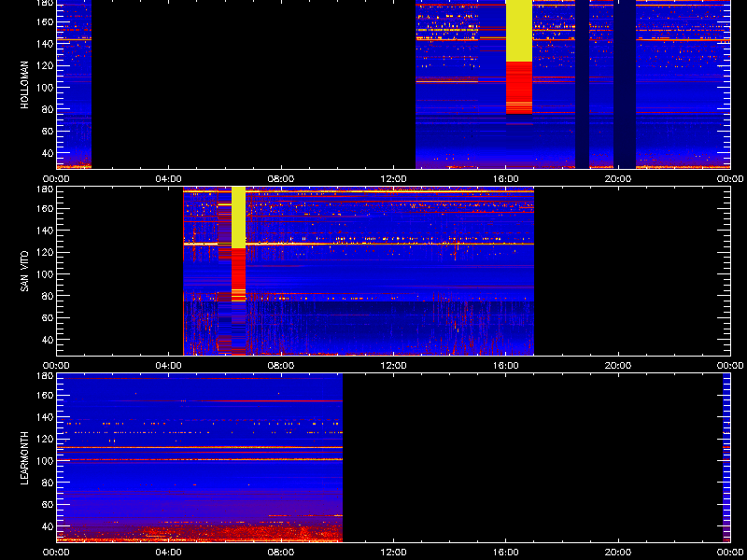The width and height of the screenshot is (747, 560).
Task: Pick 04:00 time label under Learmonth panel
Action: tap(169, 553)
